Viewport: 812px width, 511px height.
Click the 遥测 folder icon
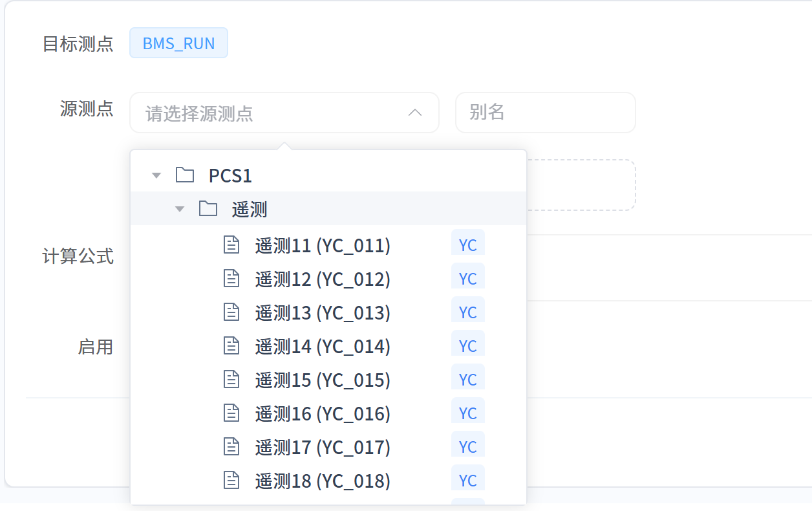208,209
